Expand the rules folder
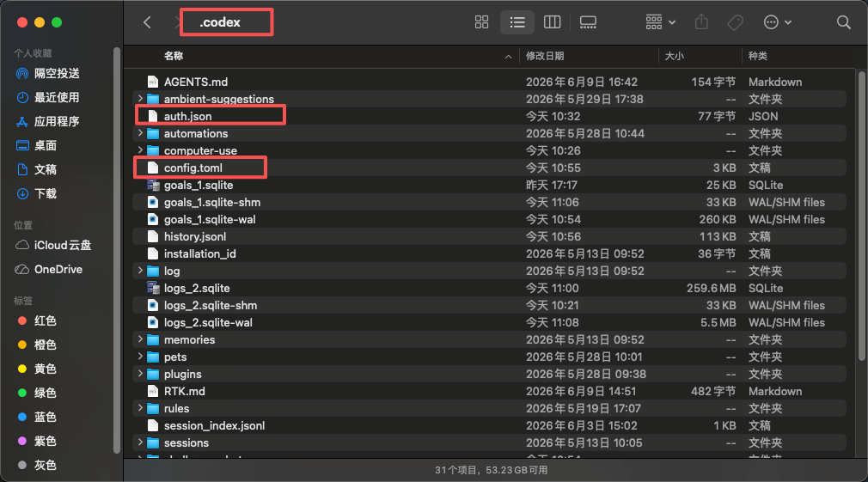868x482 pixels. click(x=140, y=408)
